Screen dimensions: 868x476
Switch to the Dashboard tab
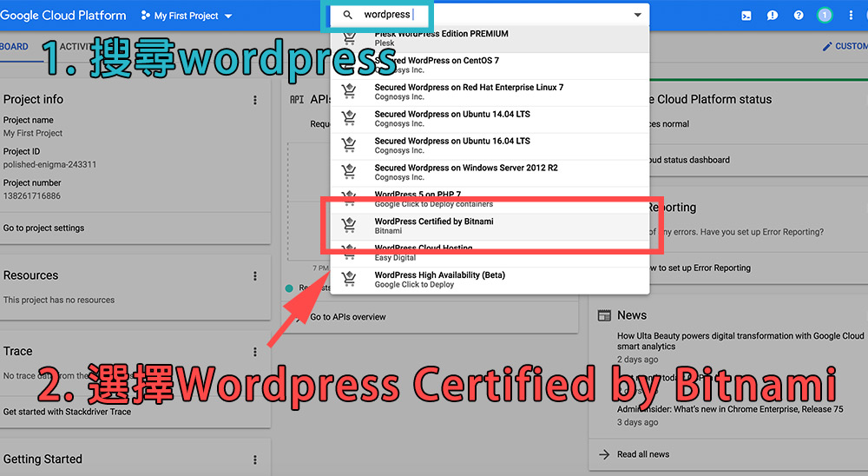point(14,47)
